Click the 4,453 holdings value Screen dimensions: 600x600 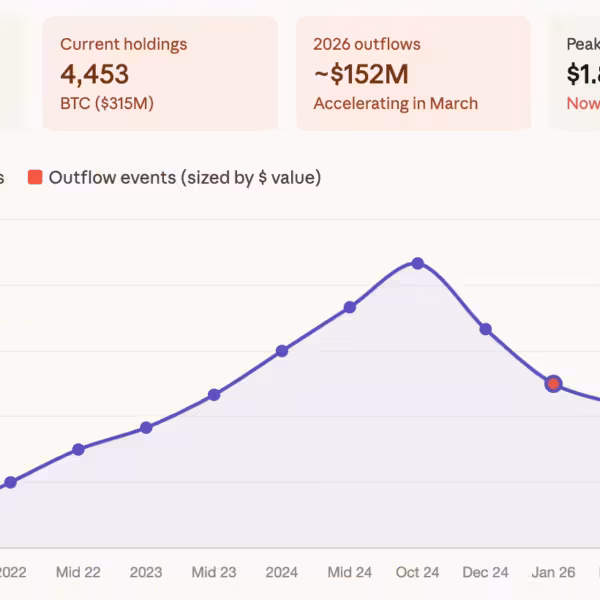[94, 74]
